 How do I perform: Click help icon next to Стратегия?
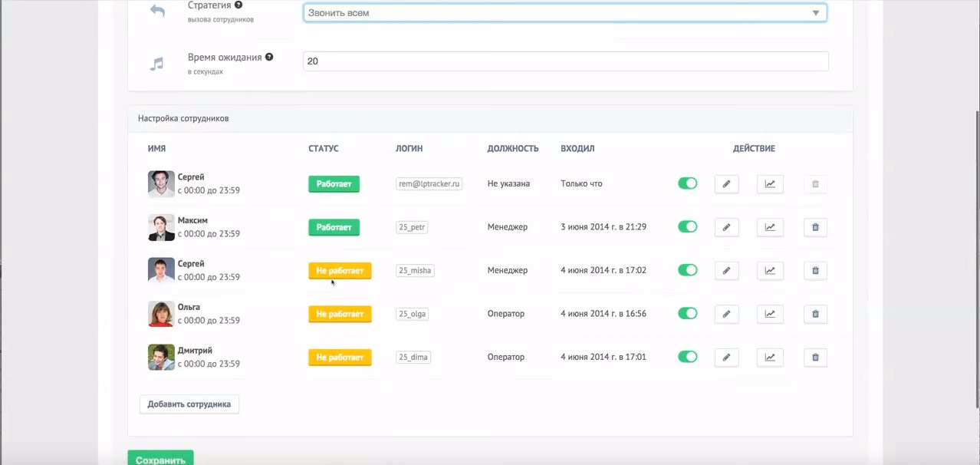[x=238, y=5]
